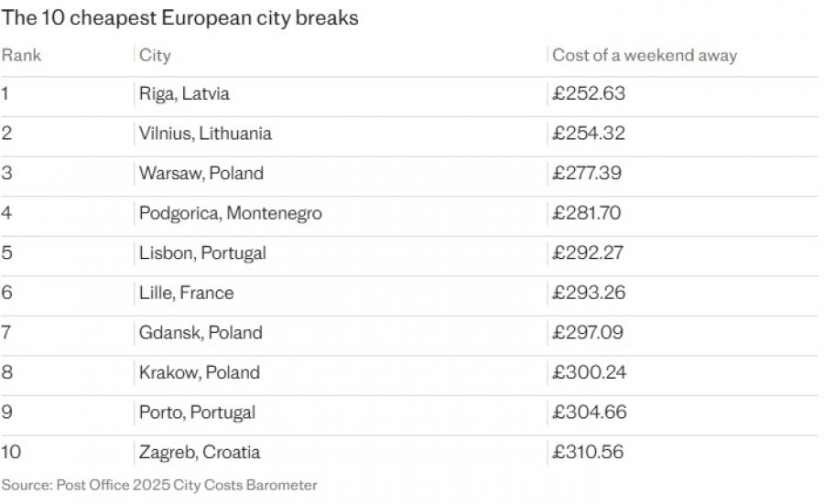Click the Gdansk, Poland cell
Viewport: 824px width, 504px height.
point(201,332)
